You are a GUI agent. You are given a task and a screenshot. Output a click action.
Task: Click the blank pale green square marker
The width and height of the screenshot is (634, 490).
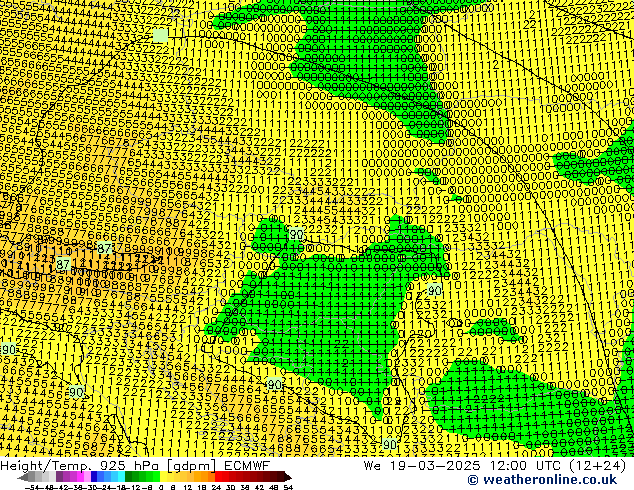[160, 36]
